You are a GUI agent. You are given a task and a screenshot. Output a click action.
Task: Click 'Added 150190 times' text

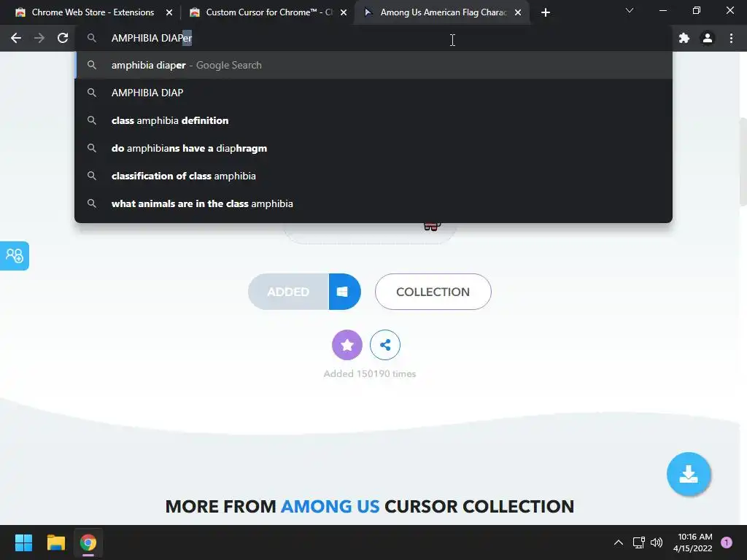(x=370, y=374)
